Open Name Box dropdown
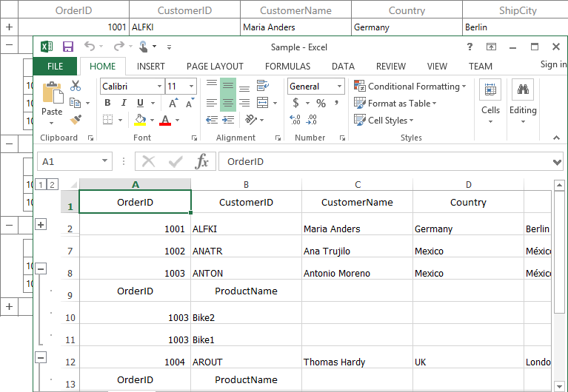Viewport: 568px width, 392px height. (x=104, y=160)
